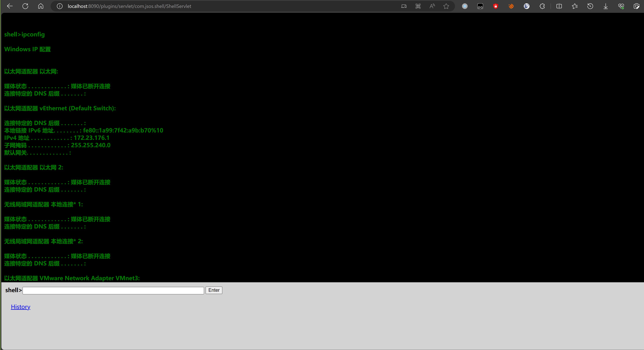Image resolution: width=644 pixels, height=350 pixels.
Task: Open the Extensions puzzle menu
Action: pyautogui.click(x=542, y=6)
